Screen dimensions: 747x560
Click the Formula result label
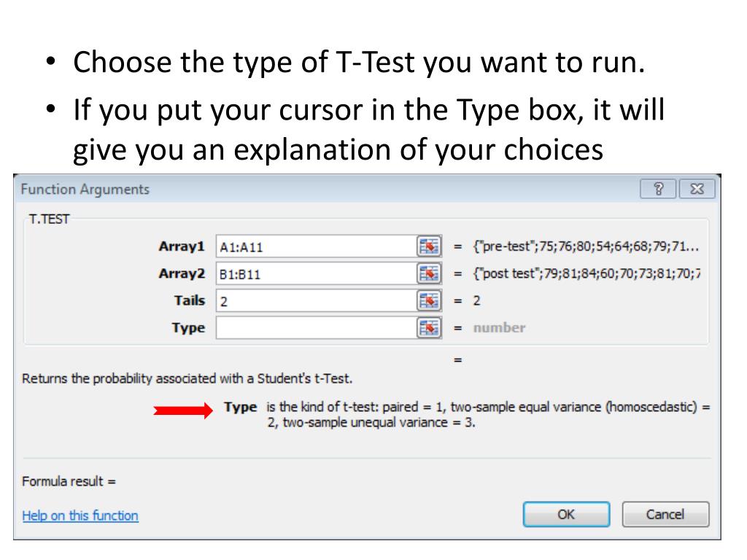[x=69, y=481]
